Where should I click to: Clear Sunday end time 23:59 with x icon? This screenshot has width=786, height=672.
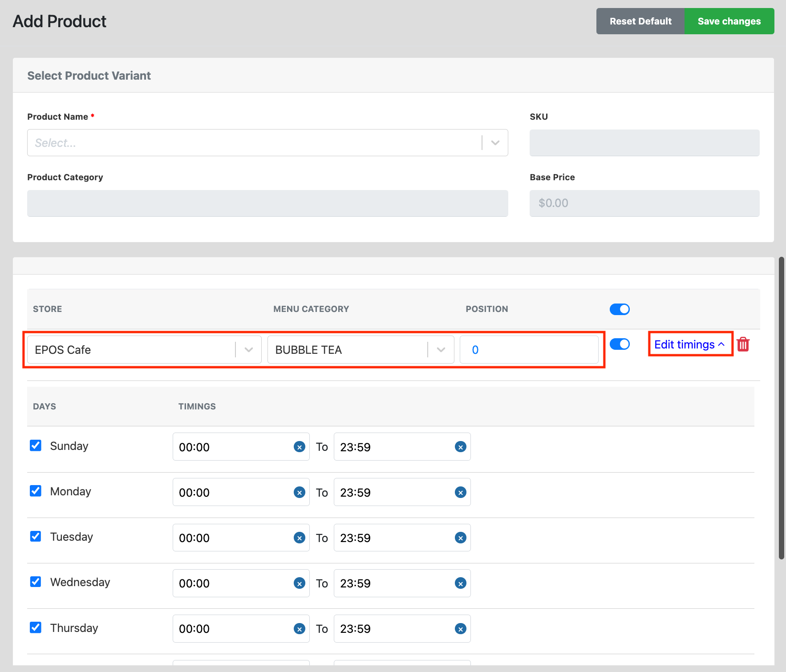click(x=461, y=447)
